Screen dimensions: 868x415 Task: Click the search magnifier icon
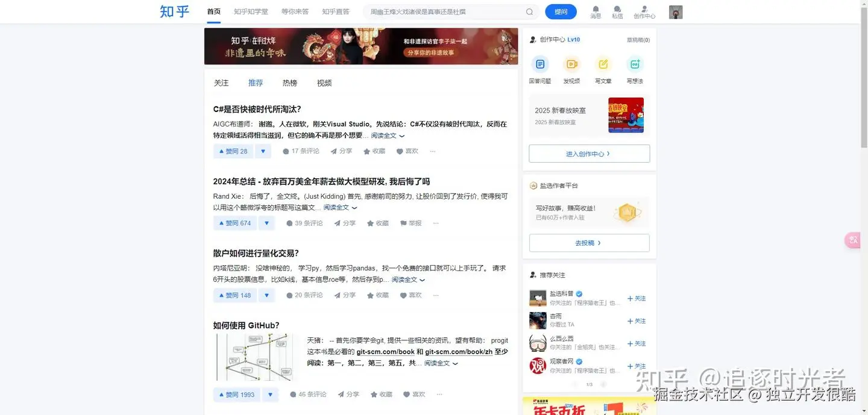(x=529, y=12)
